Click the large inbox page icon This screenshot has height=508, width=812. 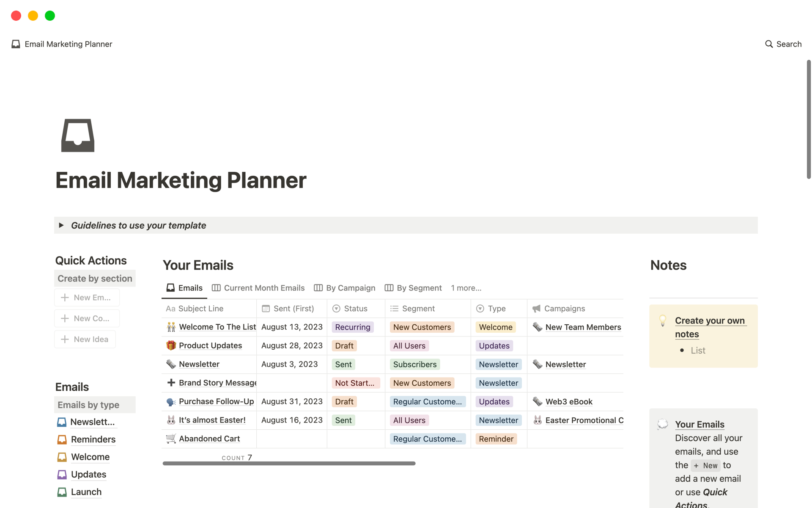[x=78, y=135]
